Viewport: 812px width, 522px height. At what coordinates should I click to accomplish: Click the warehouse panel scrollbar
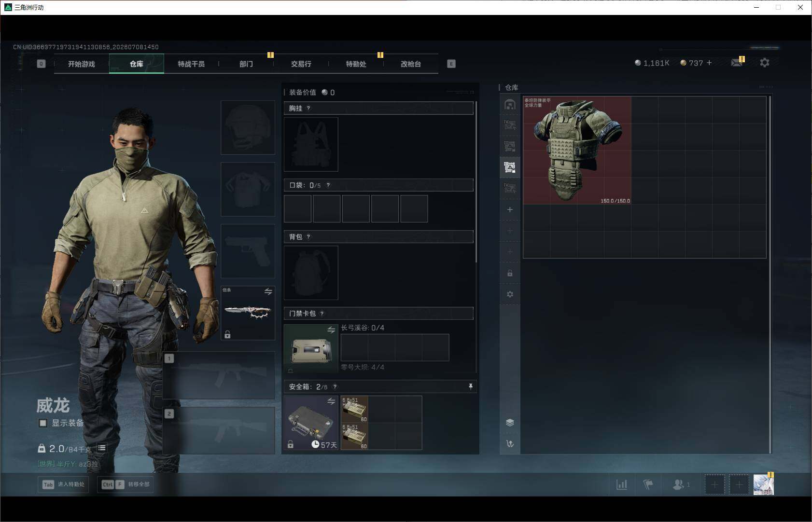(770, 275)
